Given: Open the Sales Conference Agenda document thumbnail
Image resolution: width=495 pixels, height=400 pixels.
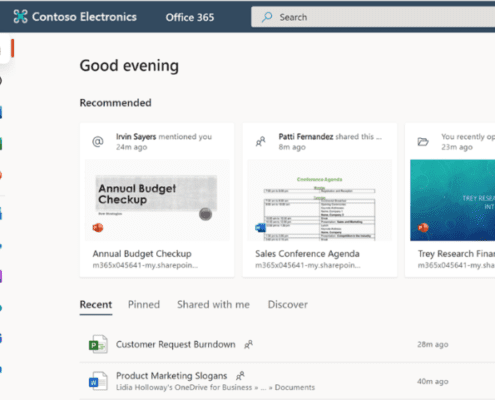Looking at the screenshot, I should (x=320, y=200).
